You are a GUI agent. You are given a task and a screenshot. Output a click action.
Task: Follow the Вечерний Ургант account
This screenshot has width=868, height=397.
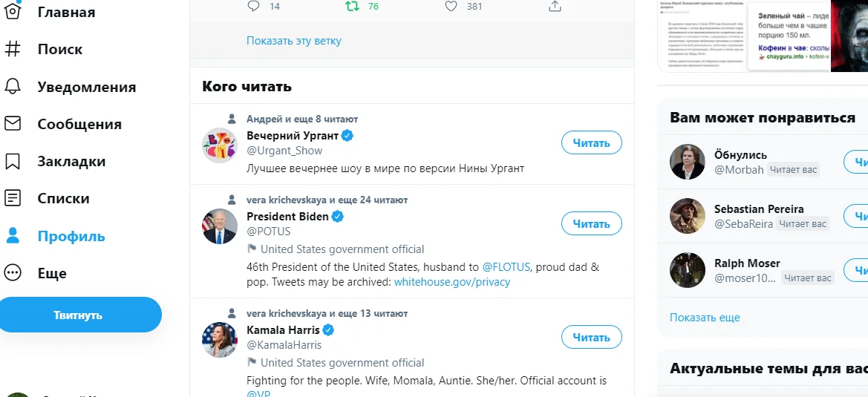tap(591, 142)
